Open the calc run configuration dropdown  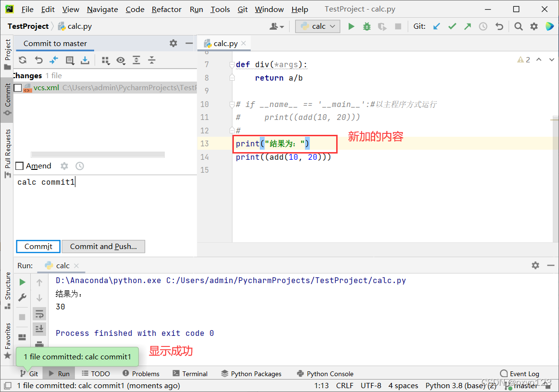[317, 26]
